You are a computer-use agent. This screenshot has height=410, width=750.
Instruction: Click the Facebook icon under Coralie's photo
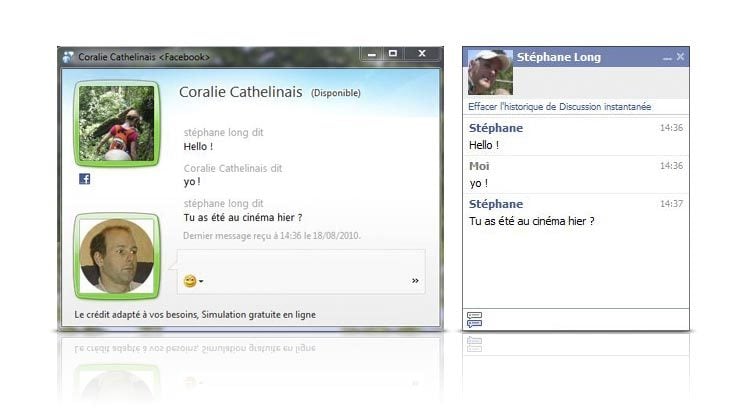[x=85, y=179]
